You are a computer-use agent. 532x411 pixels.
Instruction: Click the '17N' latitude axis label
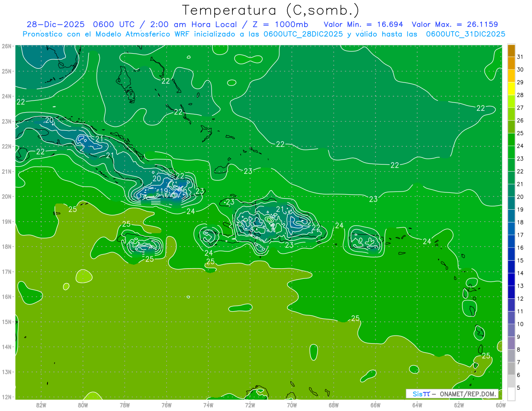pyautogui.click(x=6, y=271)
